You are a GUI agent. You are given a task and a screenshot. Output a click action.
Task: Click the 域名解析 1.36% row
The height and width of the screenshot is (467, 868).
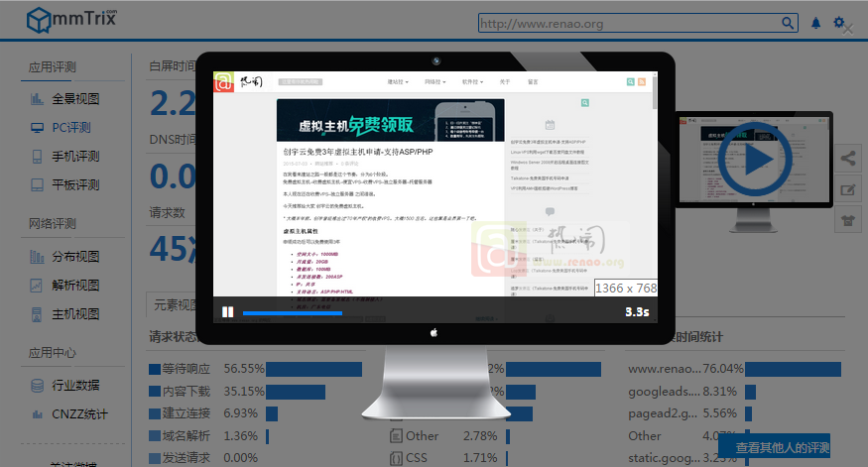208,436
